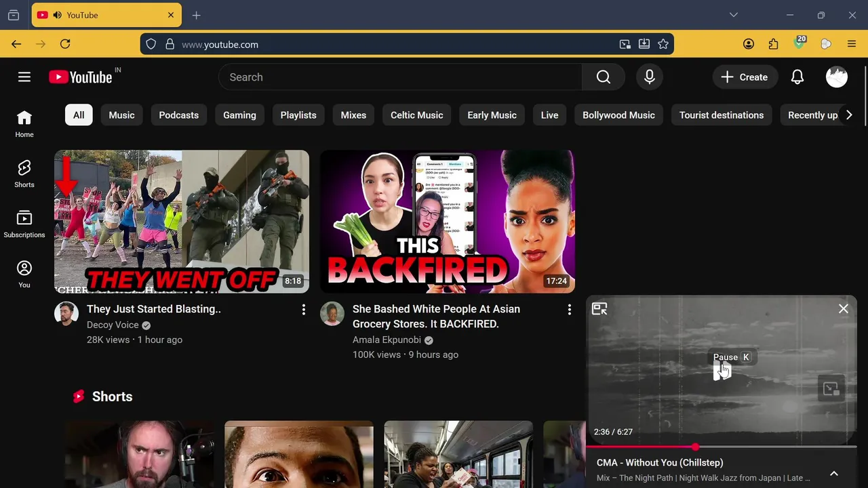Open the YouTube guide hamburger menu

coord(24,77)
